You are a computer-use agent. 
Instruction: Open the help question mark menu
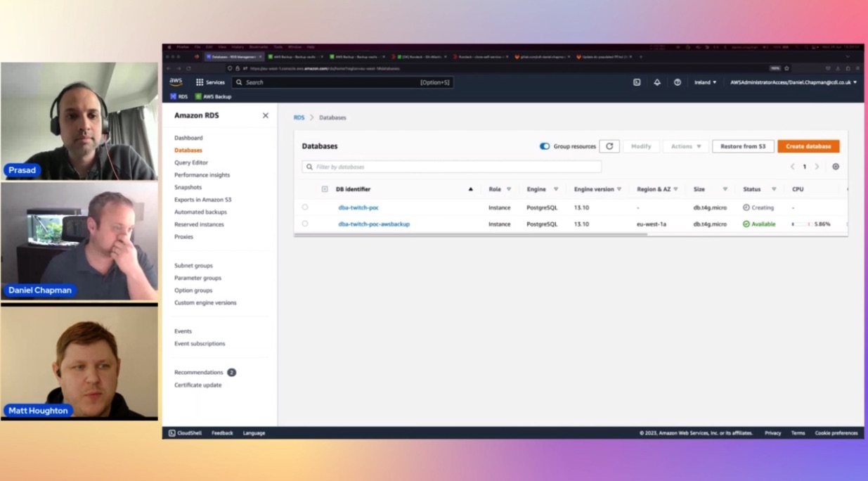[x=678, y=82]
